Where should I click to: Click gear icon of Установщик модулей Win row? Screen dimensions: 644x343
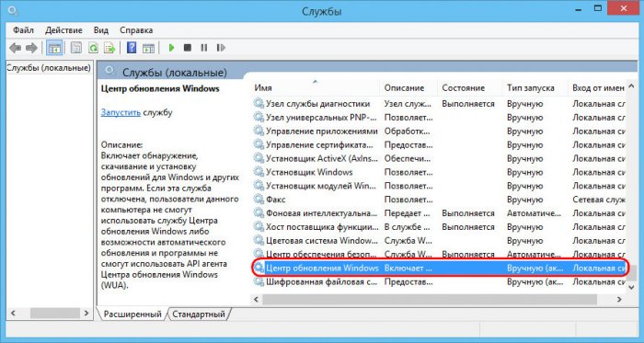tap(259, 186)
